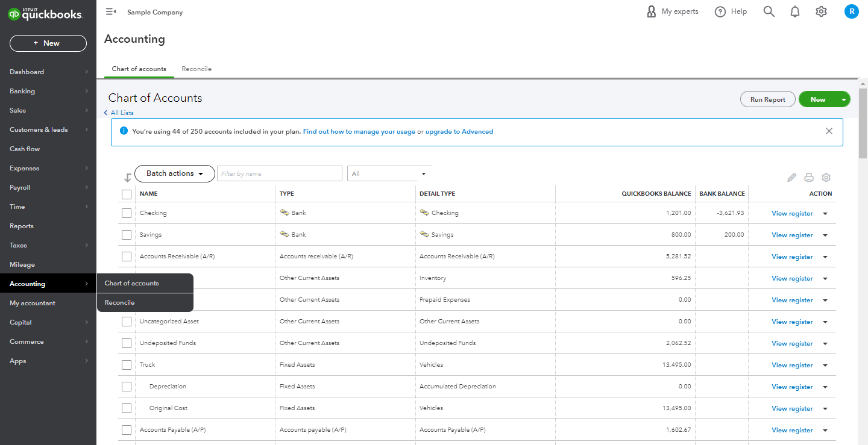The image size is (868, 445).
Task: Expand the Banking sidebar menu
Action: point(48,91)
